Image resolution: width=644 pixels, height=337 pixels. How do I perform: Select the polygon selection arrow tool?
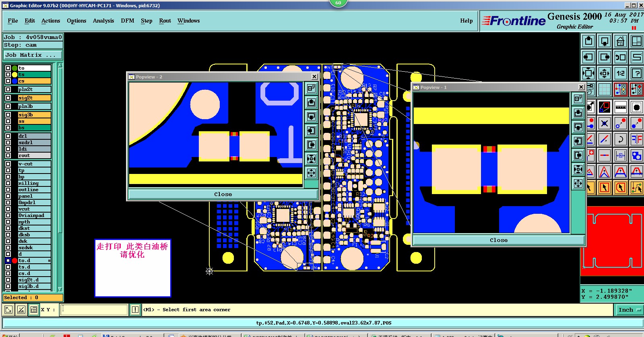click(x=621, y=188)
